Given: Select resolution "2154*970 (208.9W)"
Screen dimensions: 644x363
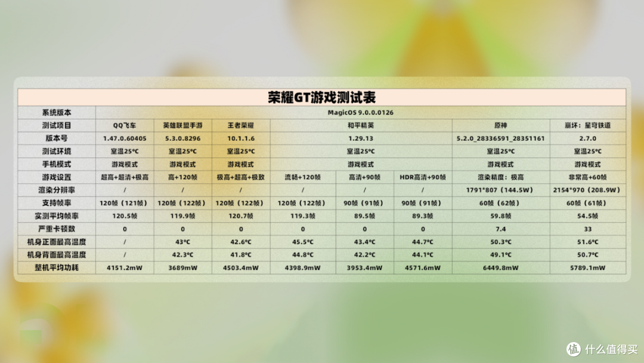Looking at the screenshot, I should (x=588, y=190).
